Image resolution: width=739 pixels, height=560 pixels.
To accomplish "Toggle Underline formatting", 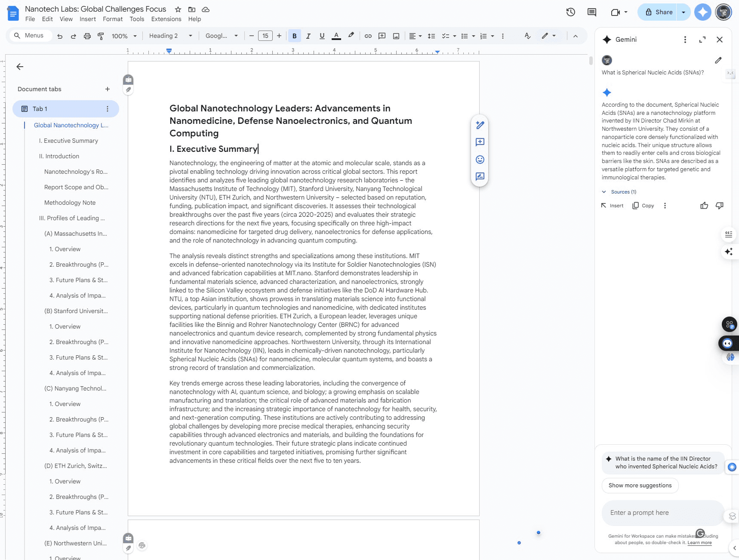I will [322, 36].
